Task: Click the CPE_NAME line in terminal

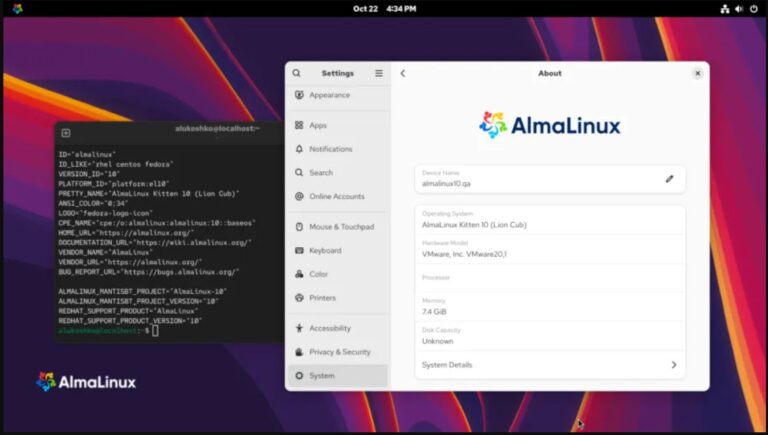Action: [x=157, y=223]
